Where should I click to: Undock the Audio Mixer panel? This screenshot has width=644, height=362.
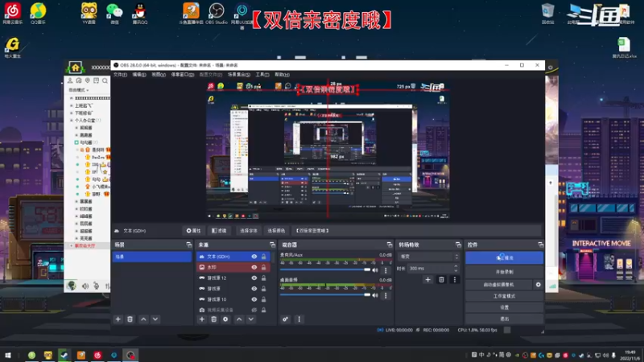click(390, 245)
